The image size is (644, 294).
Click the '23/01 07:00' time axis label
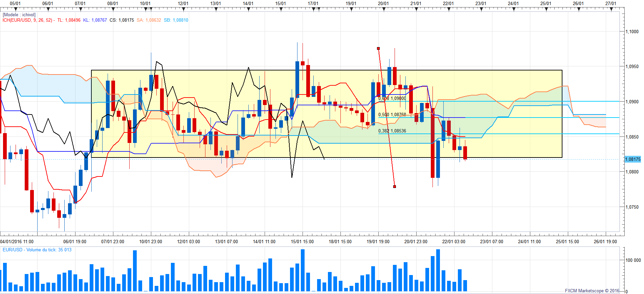492,242
